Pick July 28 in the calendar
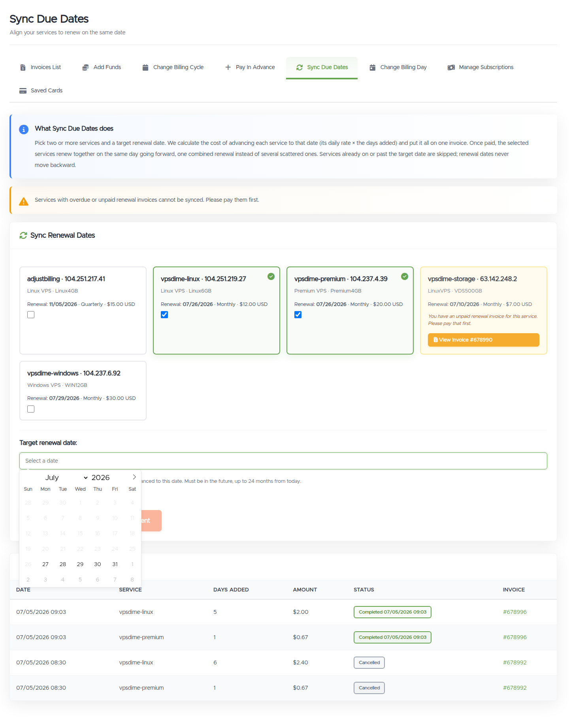 pos(63,564)
